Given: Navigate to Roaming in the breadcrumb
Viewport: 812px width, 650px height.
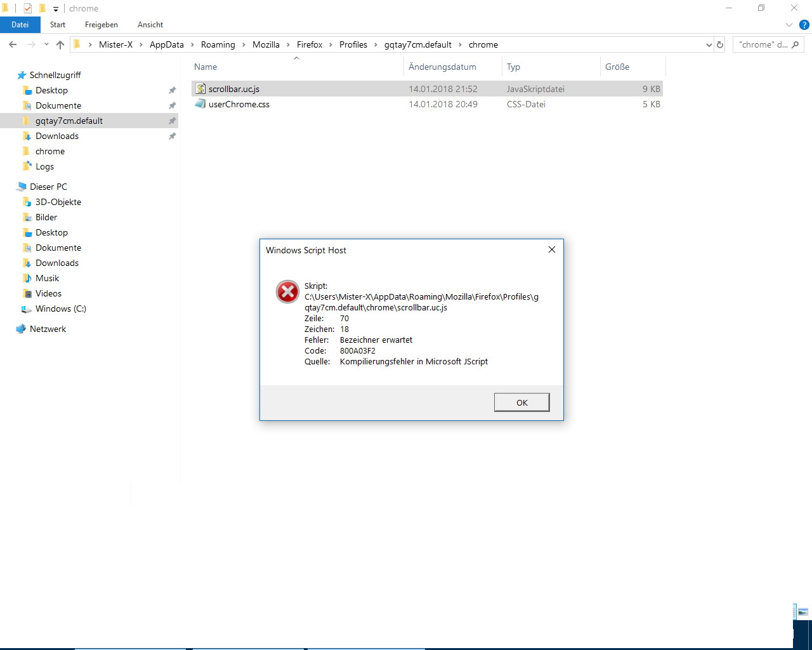Looking at the screenshot, I should pyautogui.click(x=218, y=44).
